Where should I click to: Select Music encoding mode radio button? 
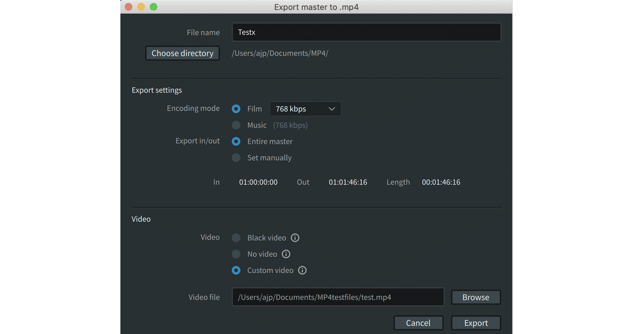(236, 125)
